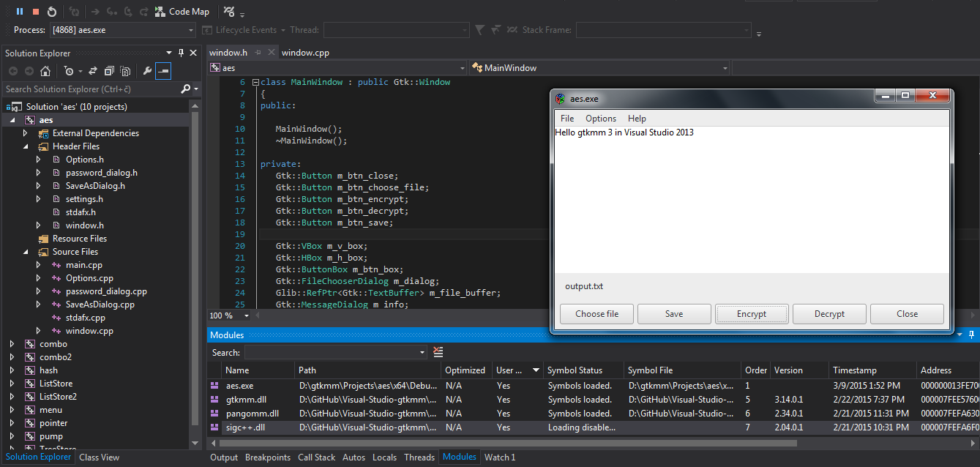Switch to the window.cpp tab

click(x=305, y=52)
